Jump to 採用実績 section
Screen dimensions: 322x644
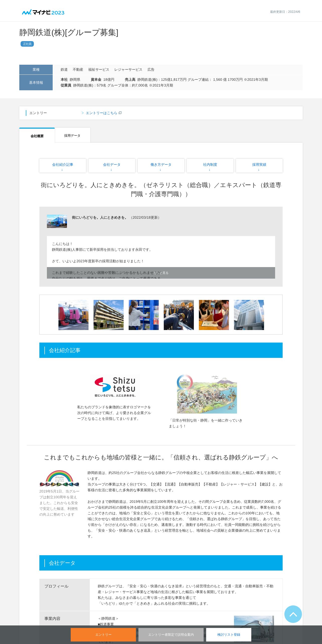coord(259,166)
